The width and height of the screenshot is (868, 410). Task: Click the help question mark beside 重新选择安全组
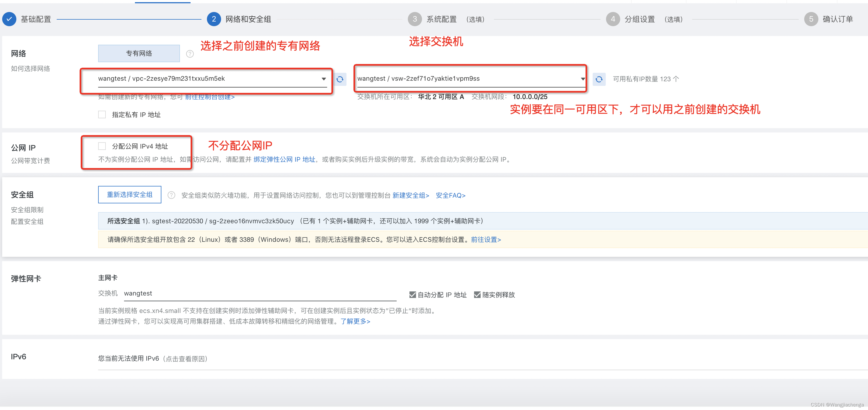(171, 195)
